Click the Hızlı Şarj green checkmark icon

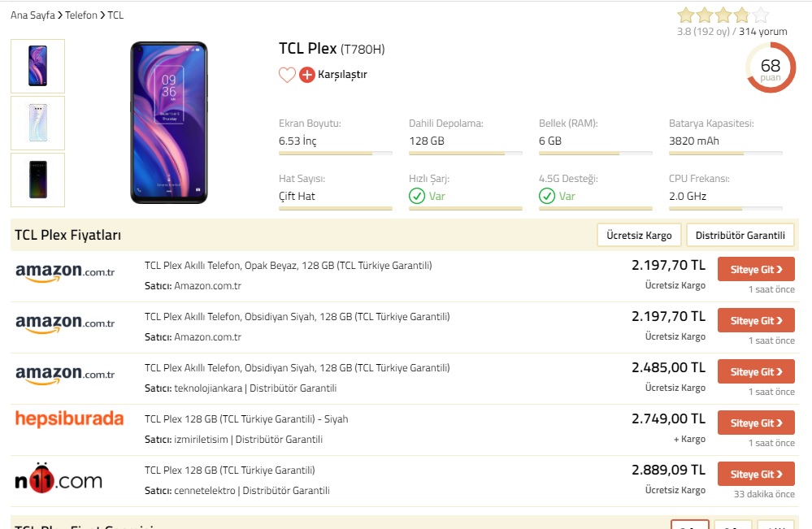tap(417, 196)
